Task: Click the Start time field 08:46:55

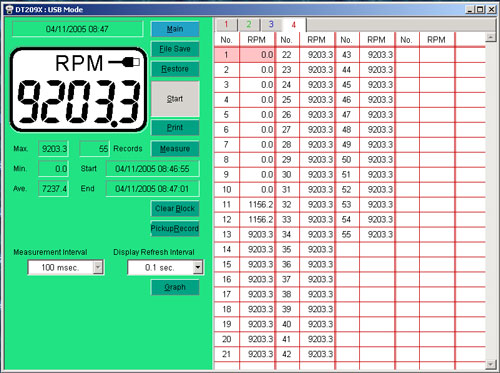Action: click(x=153, y=169)
